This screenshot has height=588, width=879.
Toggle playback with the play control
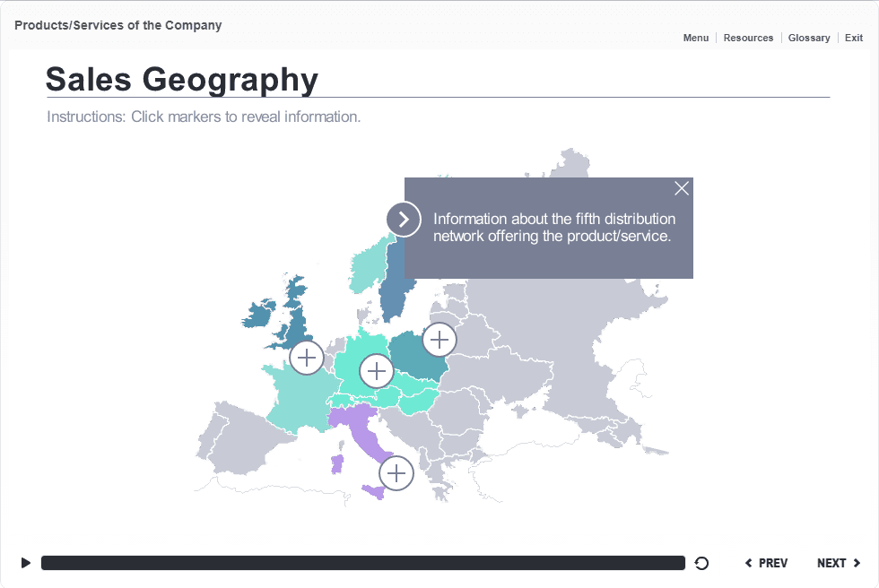[x=25, y=563]
